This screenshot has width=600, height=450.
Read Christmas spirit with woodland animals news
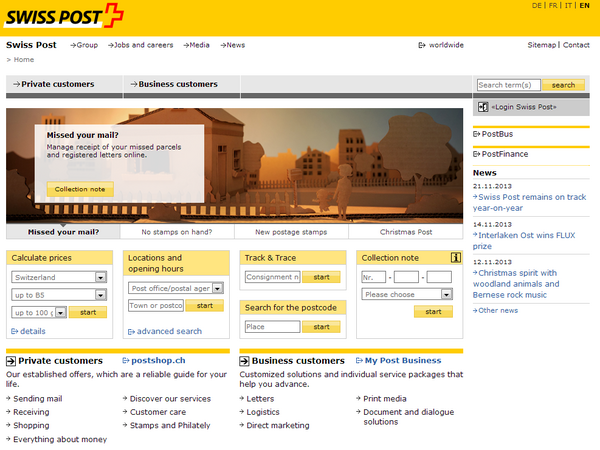pyautogui.click(x=516, y=284)
